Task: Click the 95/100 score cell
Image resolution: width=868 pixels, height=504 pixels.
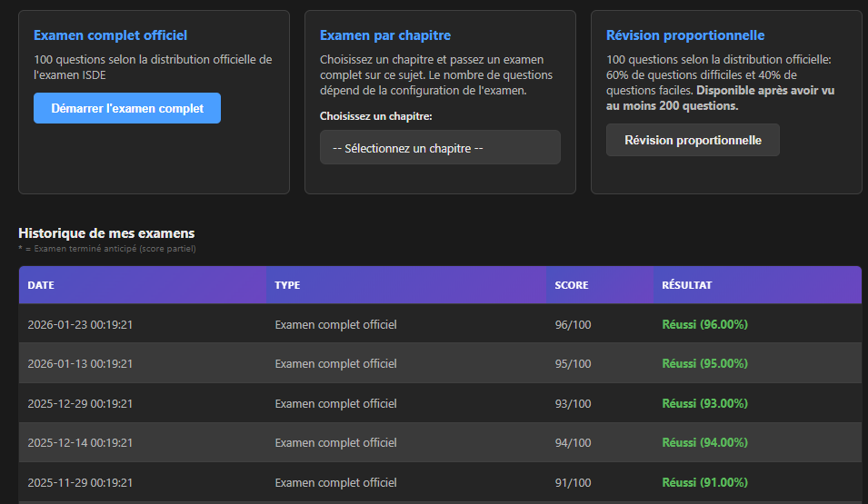Action: [x=573, y=364]
